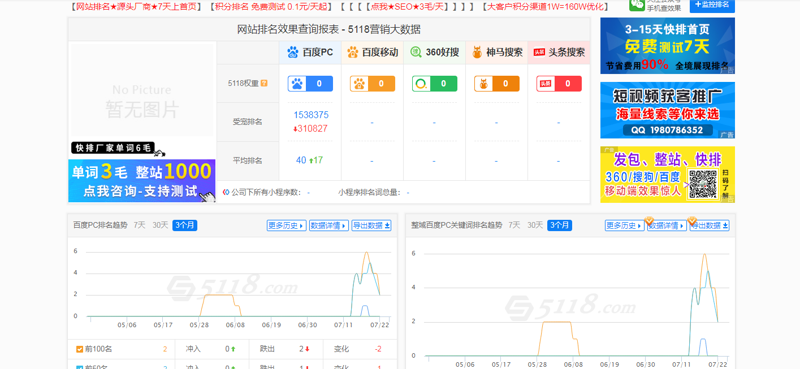Screen dimensions: 800x369
Task: Open the 百度移动 column header tab
Action: tap(372, 53)
